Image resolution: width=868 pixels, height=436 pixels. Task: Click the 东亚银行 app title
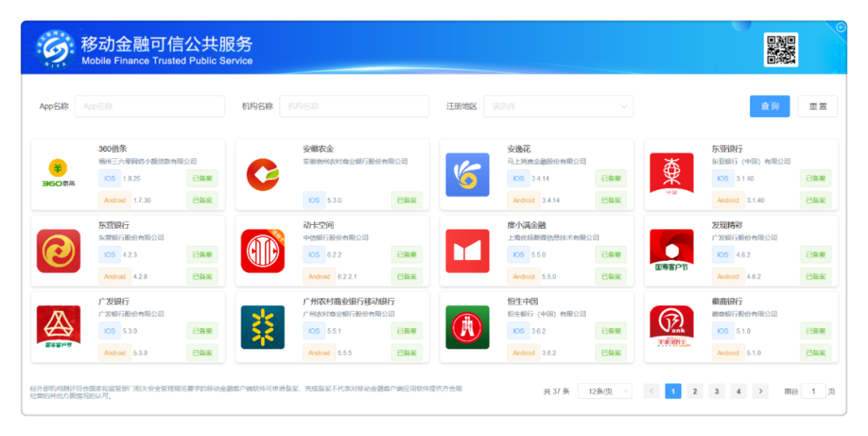(x=727, y=149)
